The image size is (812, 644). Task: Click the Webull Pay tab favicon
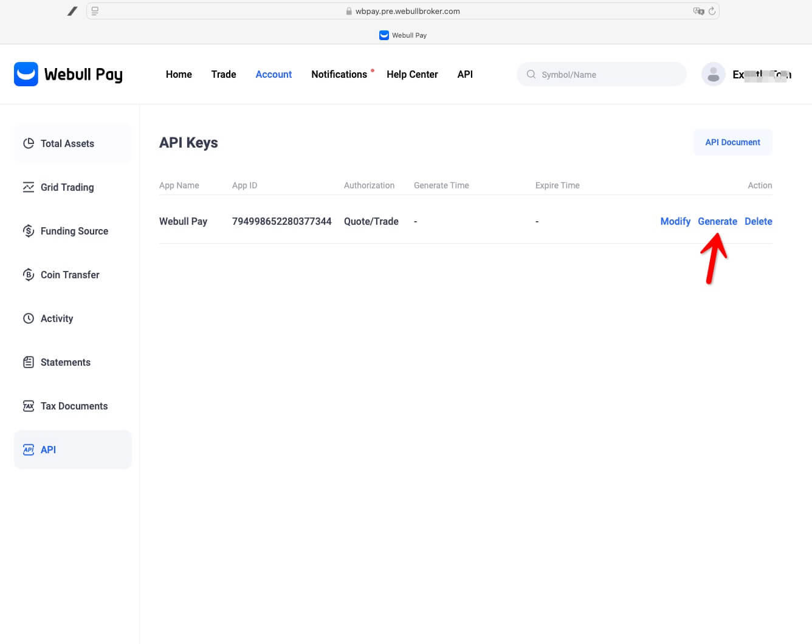[384, 35]
